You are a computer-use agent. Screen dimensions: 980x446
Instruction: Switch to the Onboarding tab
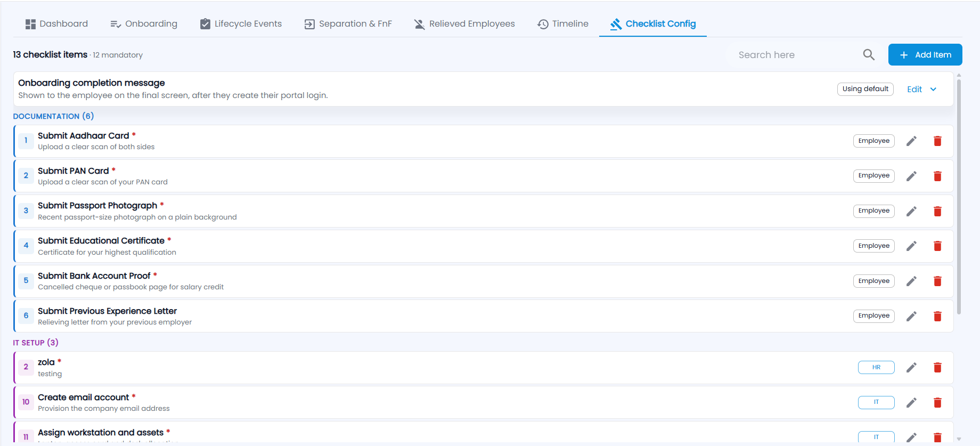[144, 24]
